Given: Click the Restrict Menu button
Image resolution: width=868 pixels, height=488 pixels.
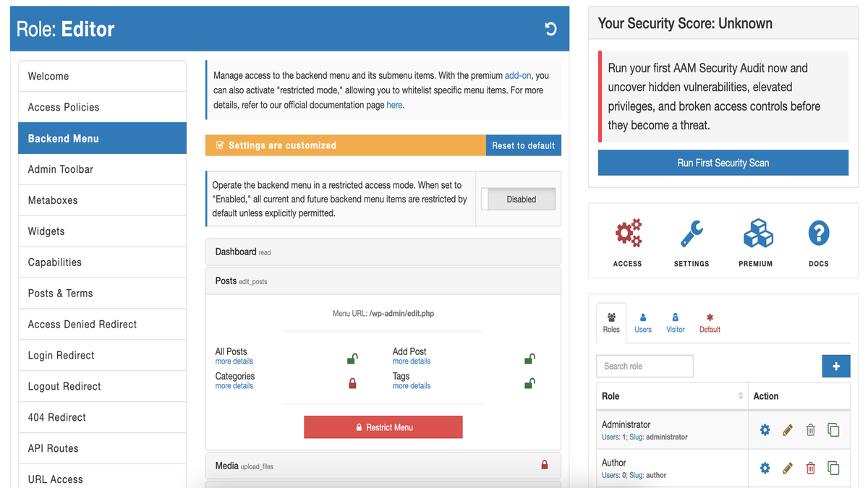Looking at the screenshot, I should coord(383,427).
